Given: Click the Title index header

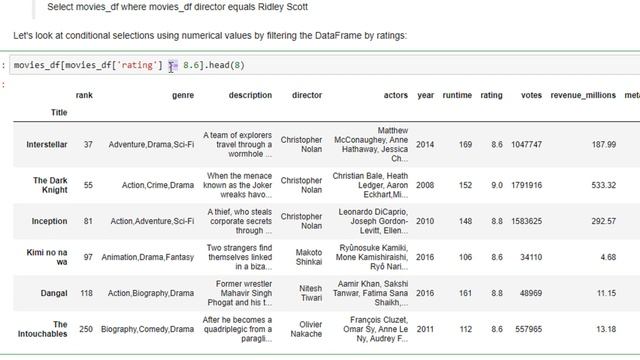Looking at the screenshot, I should (59, 113).
